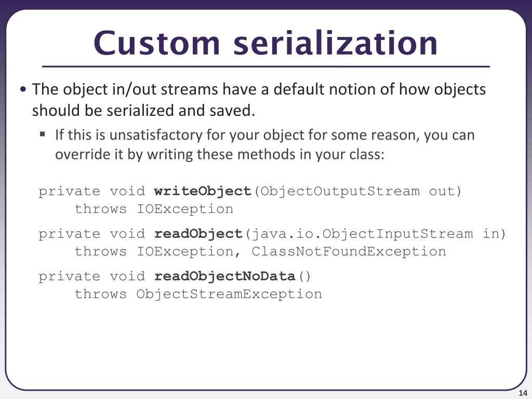The image size is (532, 399).
Task: Click private void before readObjectNoData
Action: 92,276
